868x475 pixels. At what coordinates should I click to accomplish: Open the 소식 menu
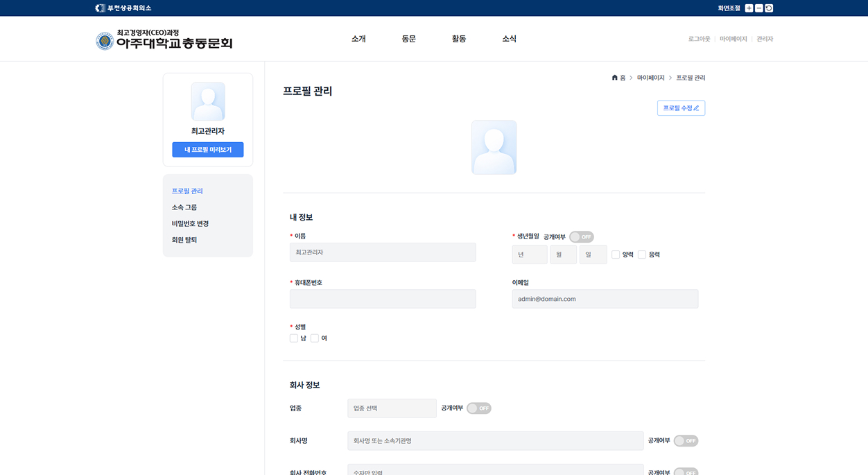tap(510, 39)
